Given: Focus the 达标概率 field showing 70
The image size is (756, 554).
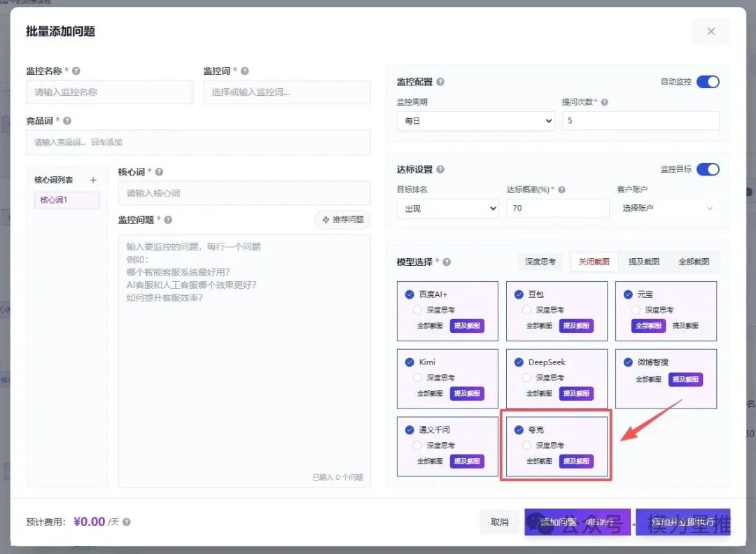Looking at the screenshot, I should pos(558,208).
